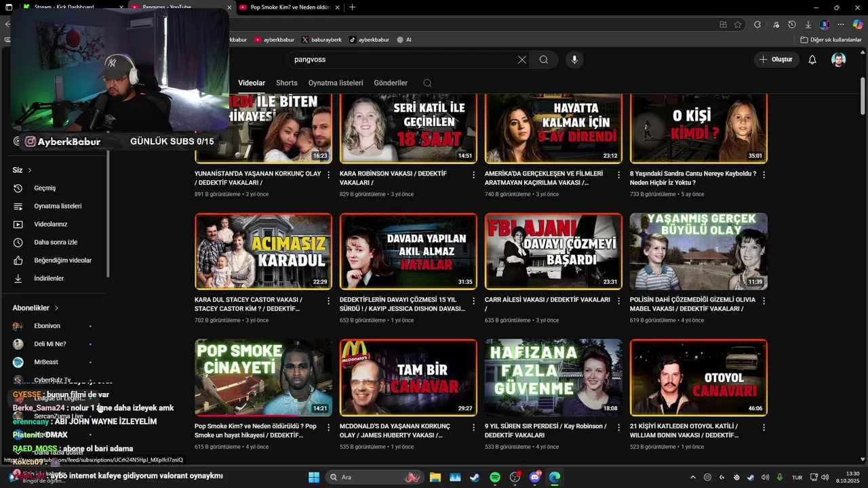Screen dimensions: 868x488
Task: Open options menu for Sandra Cantu video
Action: 764,175
